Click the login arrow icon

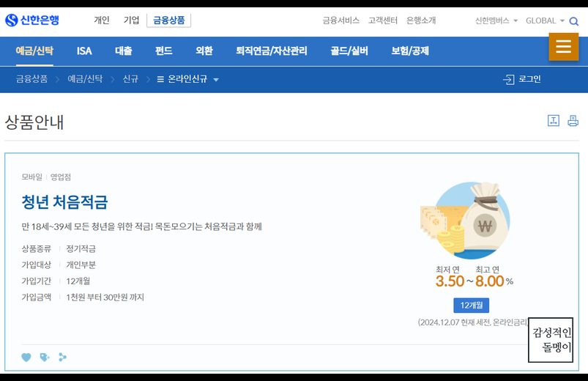[x=508, y=79]
